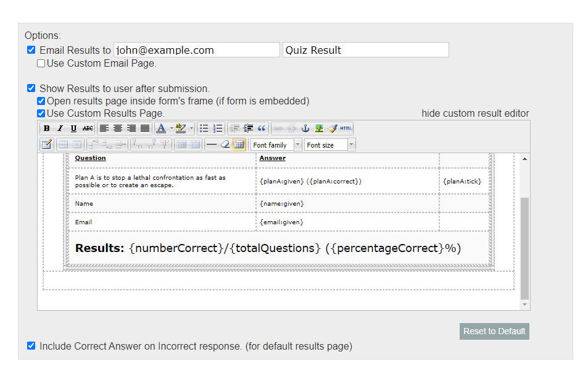Toggle strikethrough text formatting

tap(87, 127)
